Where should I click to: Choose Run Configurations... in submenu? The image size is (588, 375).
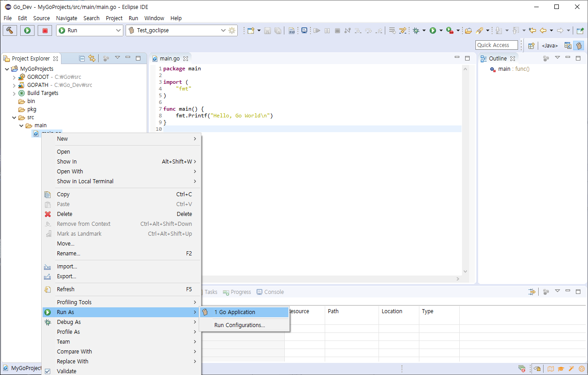click(244, 325)
